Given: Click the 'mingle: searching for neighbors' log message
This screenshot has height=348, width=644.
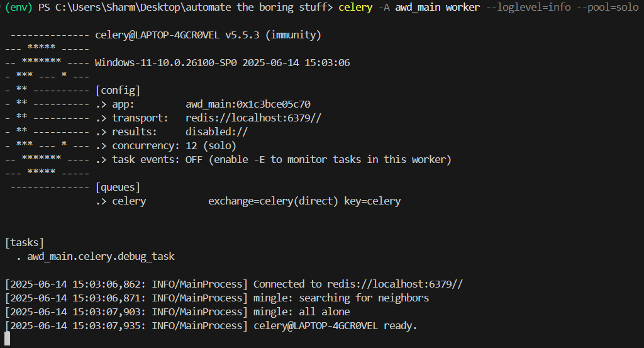Looking at the screenshot, I should click(x=341, y=298).
